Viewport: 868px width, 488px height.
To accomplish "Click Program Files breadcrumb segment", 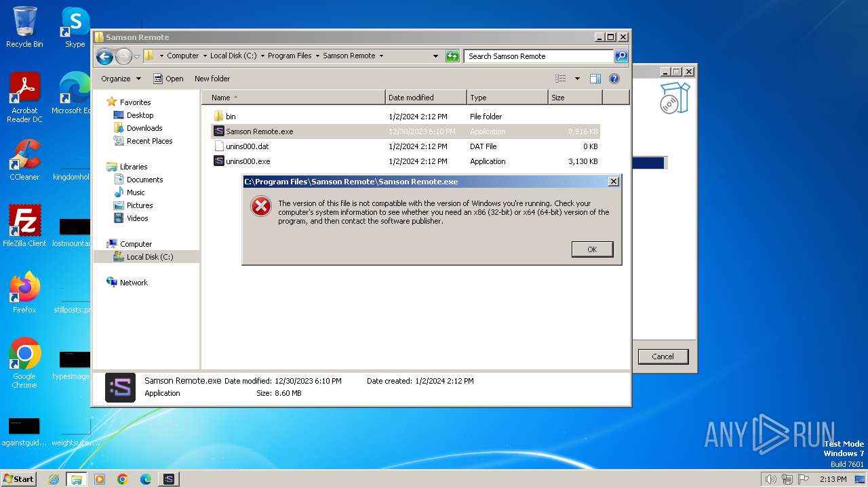I will [x=290, y=56].
